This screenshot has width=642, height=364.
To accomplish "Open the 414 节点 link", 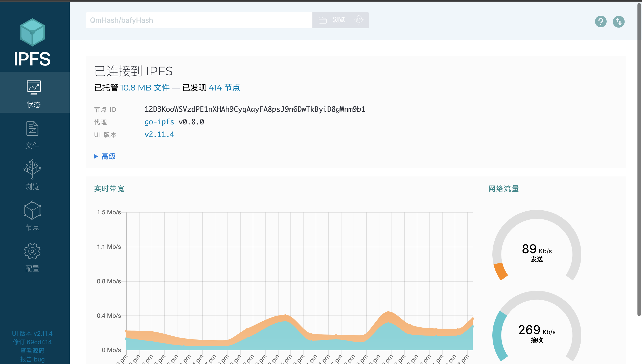I will click(224, 88).
